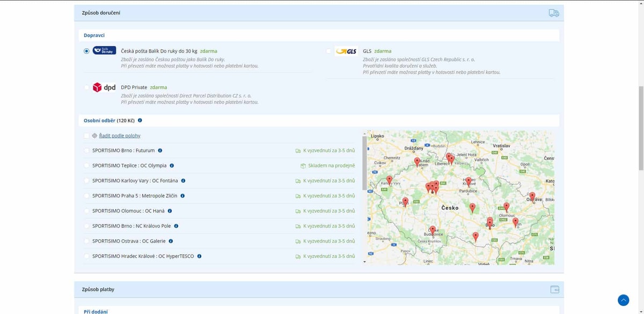
Task: Click the delivery truck icon in Způsob doručení header
Action: tap(554, 13)
